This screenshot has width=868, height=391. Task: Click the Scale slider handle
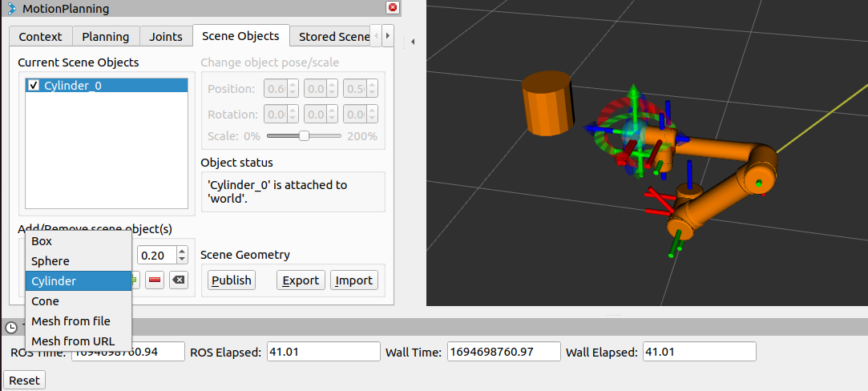[304, 136]
